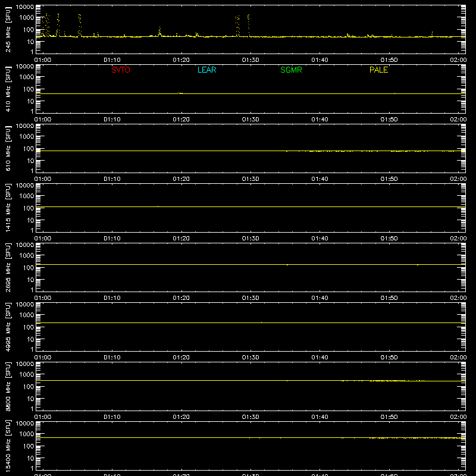Click the 01:10 tick label under the 610 MHz plot
476x476 pixels.
(x=112, y=179)
